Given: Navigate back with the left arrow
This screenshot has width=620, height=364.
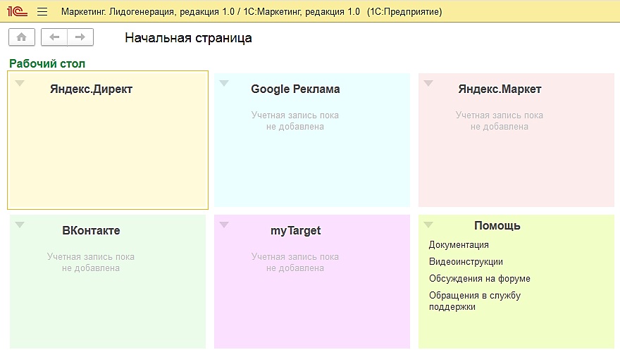Looking at the screenshot, I should [54, 37].
